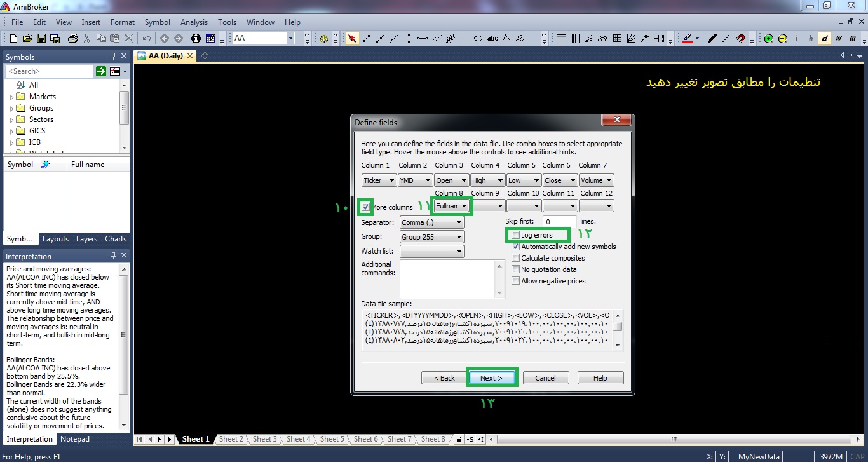
Task: Open the Analysis menu
Action: coord(194,22)
